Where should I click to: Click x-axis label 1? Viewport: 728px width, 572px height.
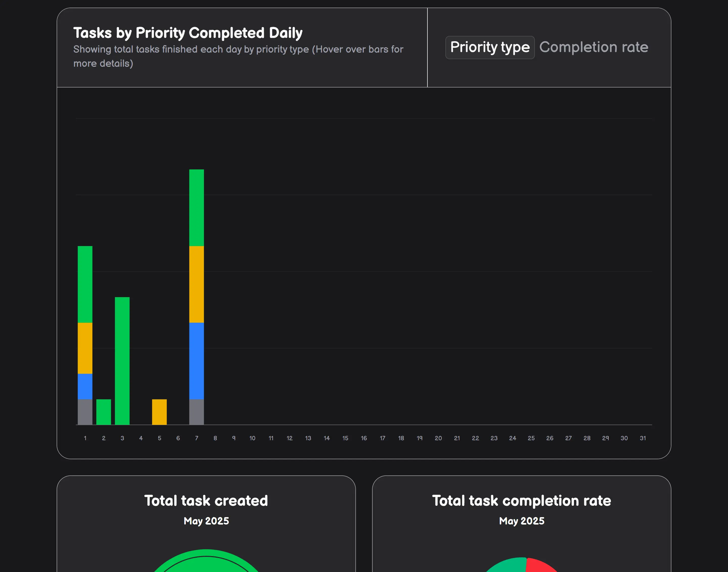coord(85,438)
